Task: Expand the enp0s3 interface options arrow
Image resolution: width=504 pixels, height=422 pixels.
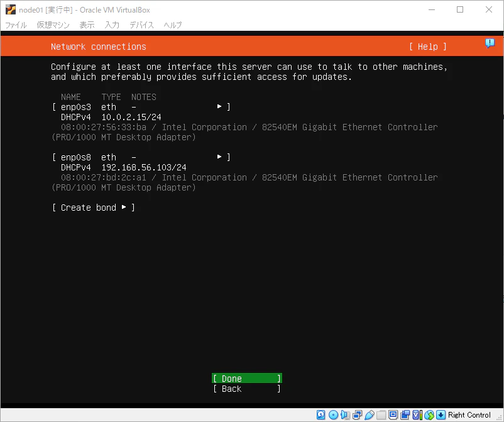Action: coord(219,106)
